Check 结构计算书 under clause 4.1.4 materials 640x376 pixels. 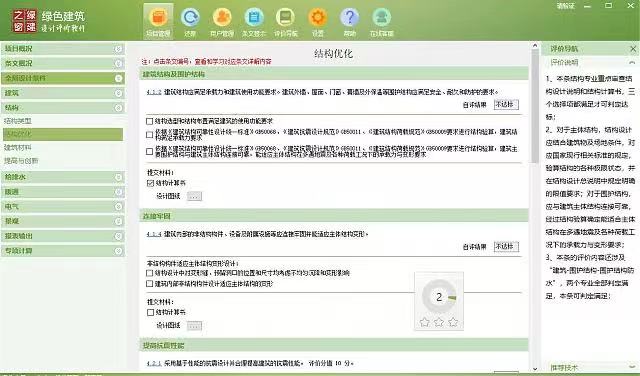[150, 312]
